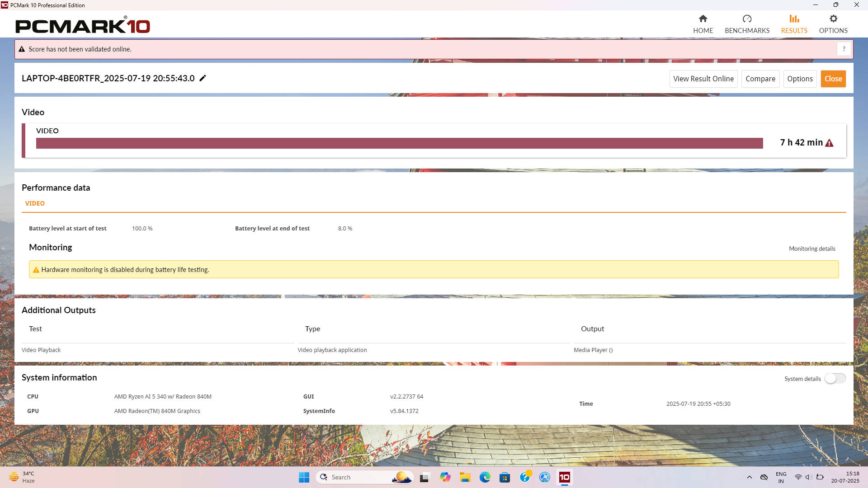The image size is (868, 488).
Task: Click the question mark help icon
Action: coord(844,49)
